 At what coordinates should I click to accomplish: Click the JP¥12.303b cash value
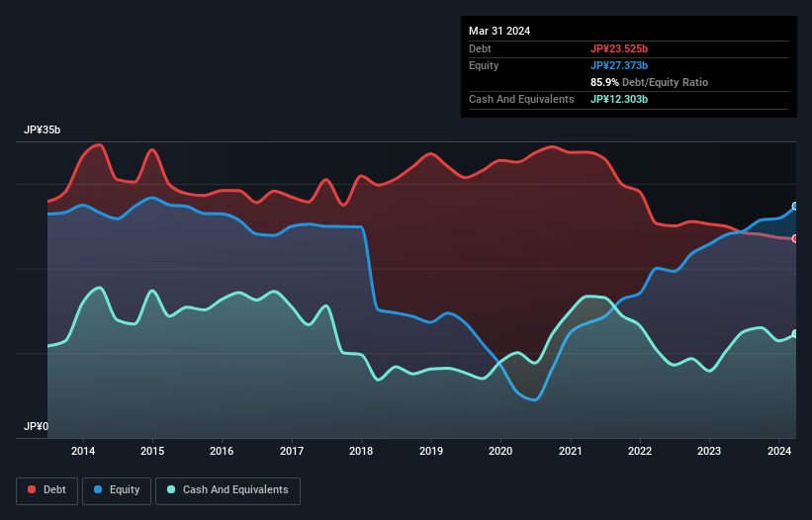(x=619, y=99)
